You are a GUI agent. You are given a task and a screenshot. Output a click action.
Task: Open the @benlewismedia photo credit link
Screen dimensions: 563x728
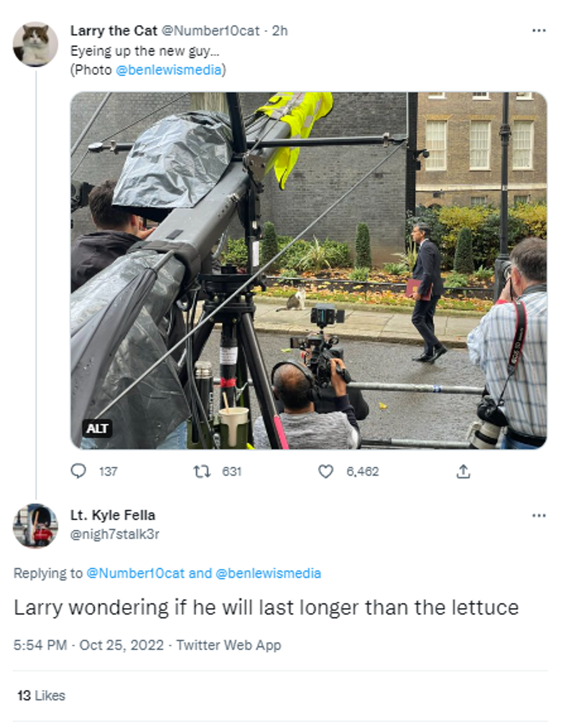(x=169, y=70)
